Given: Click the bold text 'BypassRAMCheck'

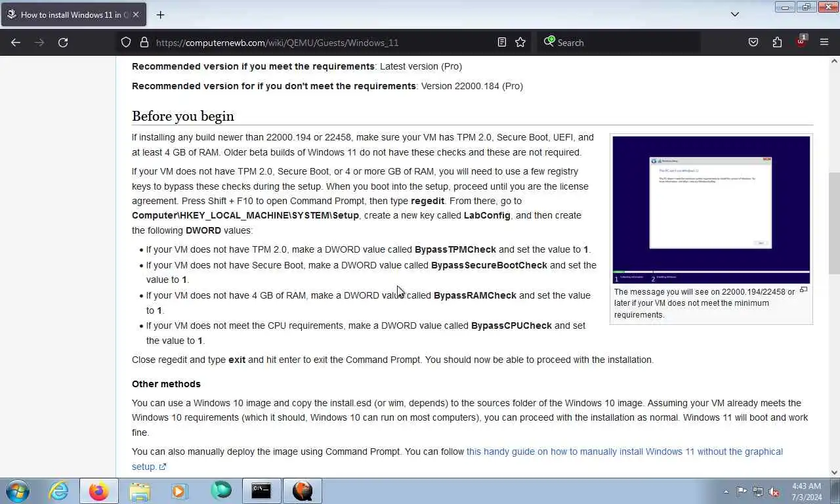Looking at the screenshot, I should [475, 295].
